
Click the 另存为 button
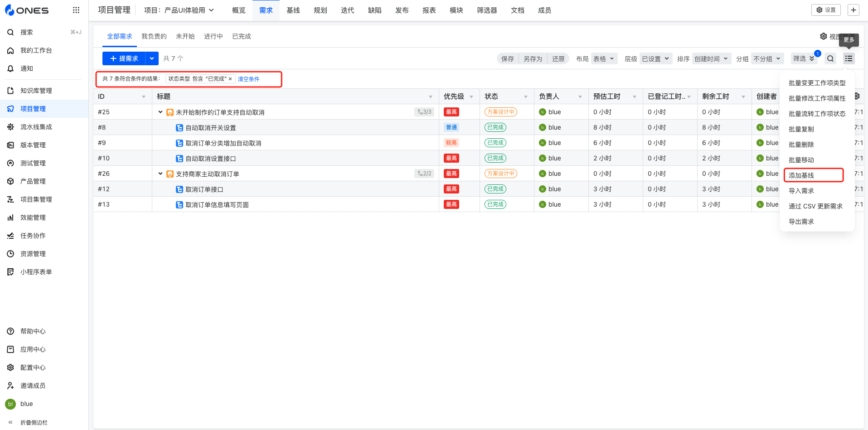pos(533,59)
